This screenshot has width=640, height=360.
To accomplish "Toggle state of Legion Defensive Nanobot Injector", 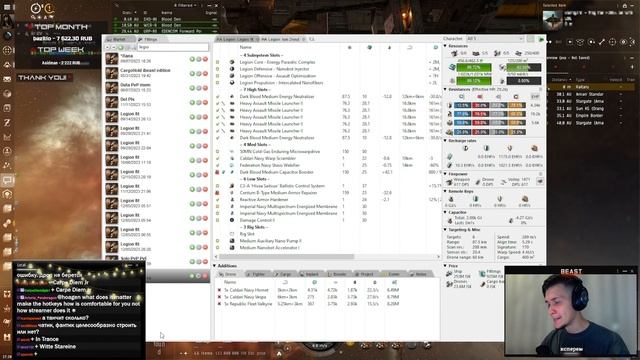I will point(218,69).
